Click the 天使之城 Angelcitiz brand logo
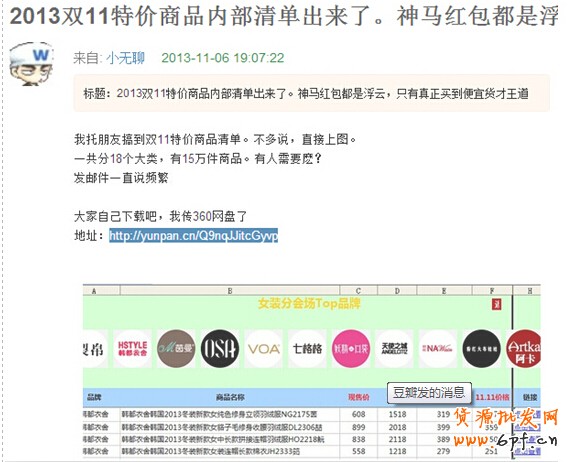Screen dimensions: 568x462 (x=394, y=349)
